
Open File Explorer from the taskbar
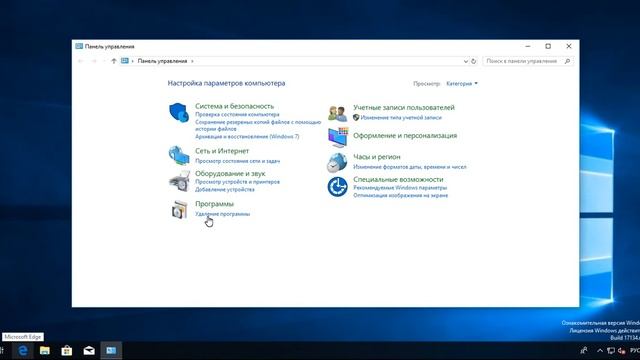tap(45, 350)
